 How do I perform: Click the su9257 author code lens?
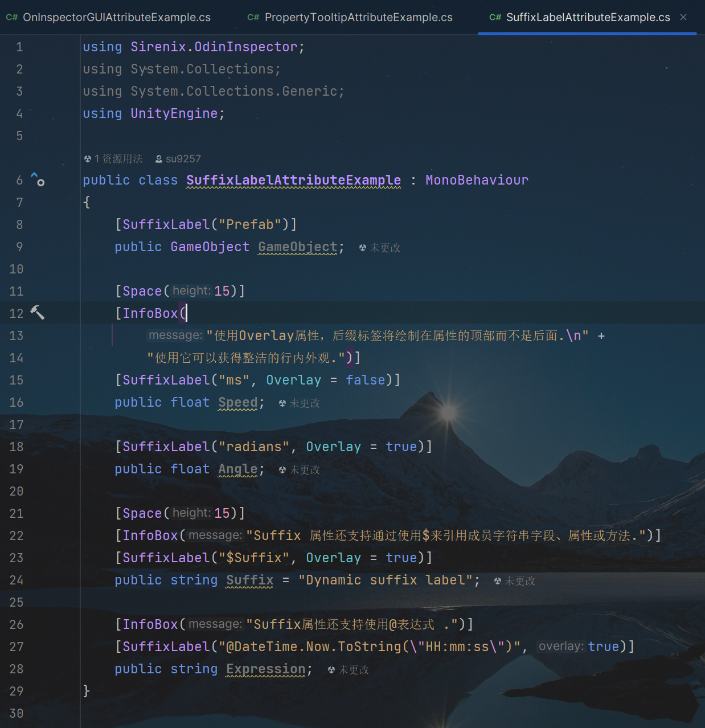[x=183, y=159]
